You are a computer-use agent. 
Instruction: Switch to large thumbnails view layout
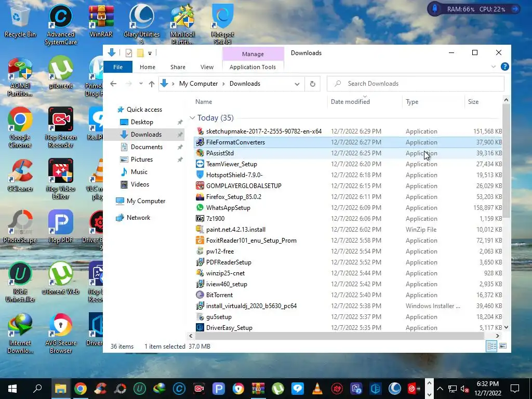[503, 346]
